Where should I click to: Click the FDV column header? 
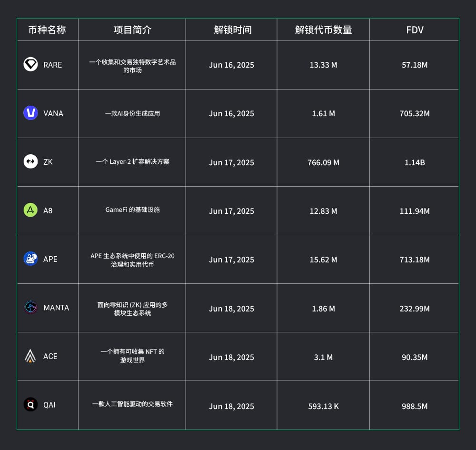(415, 30)
